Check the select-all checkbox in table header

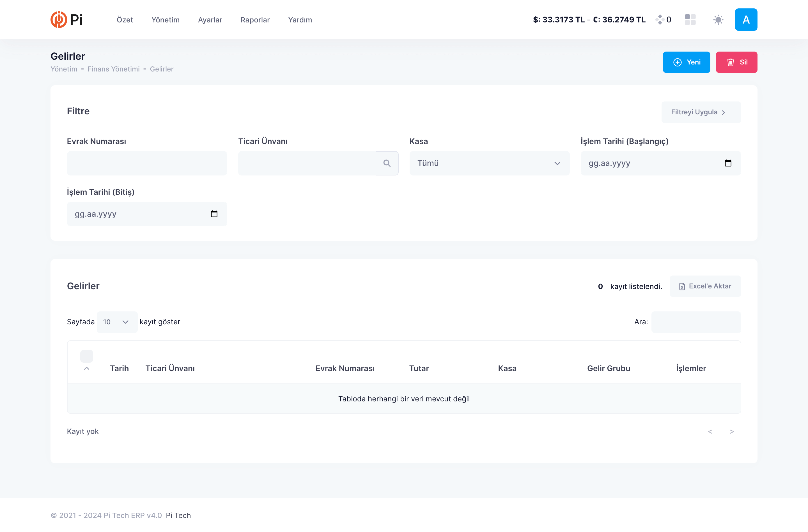[87, 356]
